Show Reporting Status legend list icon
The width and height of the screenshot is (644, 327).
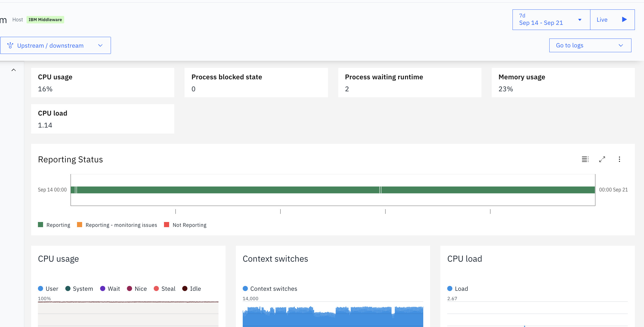click(585, 159)
